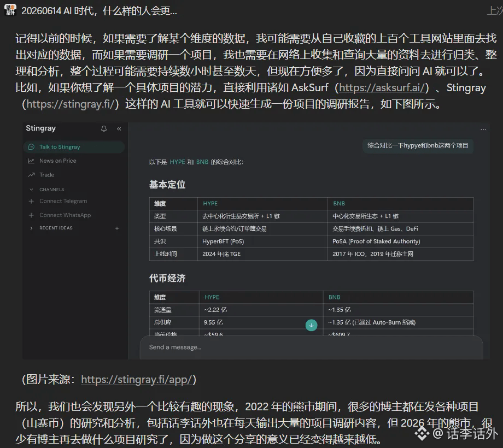Click the 代币经济 heading
The image size is (503, 448).
pos(167,278)
